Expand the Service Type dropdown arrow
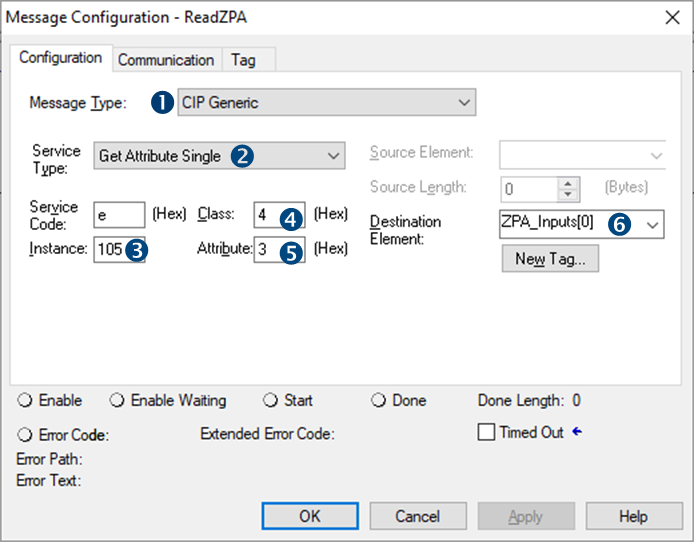Viewport: 694px width, 542px height. coord(333,156)
